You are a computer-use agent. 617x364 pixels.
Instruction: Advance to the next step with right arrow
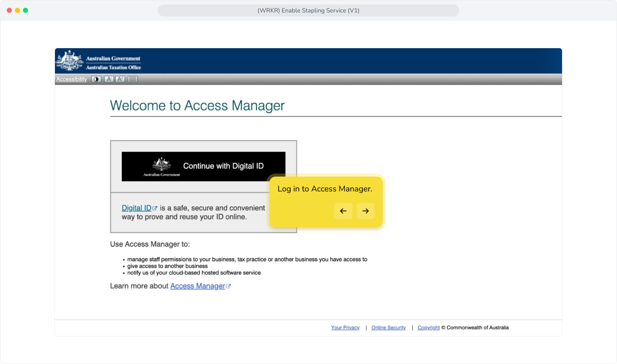pos(365,211)
